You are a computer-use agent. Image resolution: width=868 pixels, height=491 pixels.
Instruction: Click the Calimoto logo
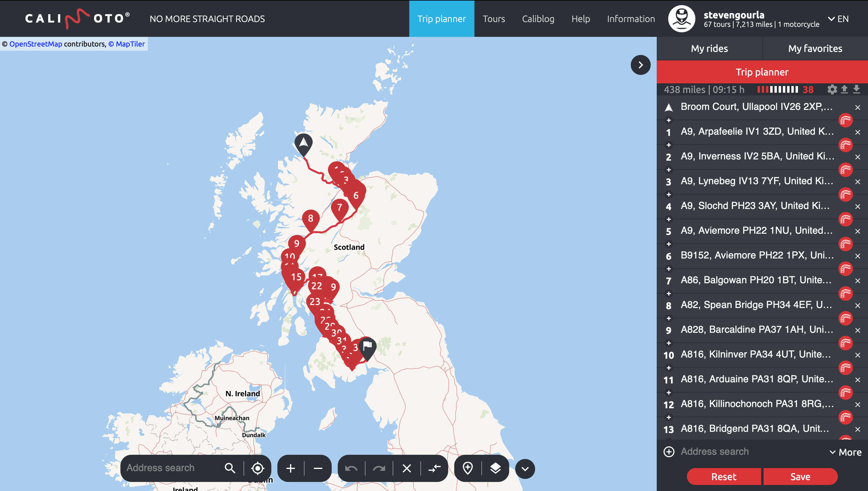(78, 18)
